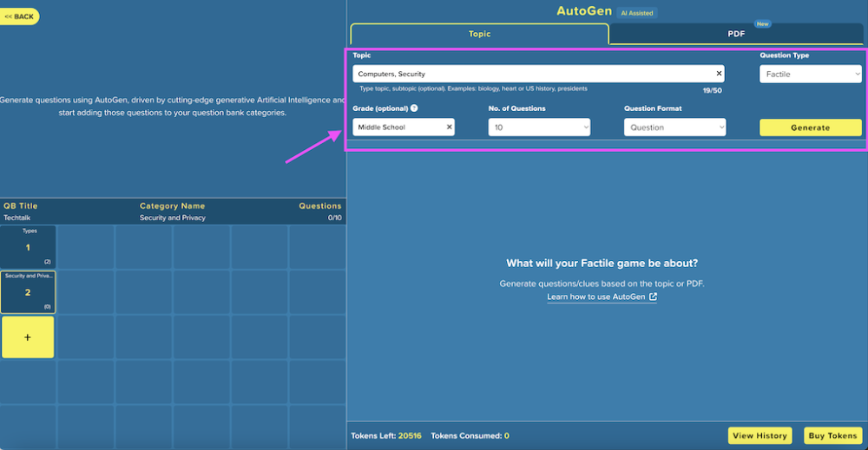Screen dimensions: 868x450
Task: Click the external link icon beside AutoGen help
Action: tap(654, 297)
